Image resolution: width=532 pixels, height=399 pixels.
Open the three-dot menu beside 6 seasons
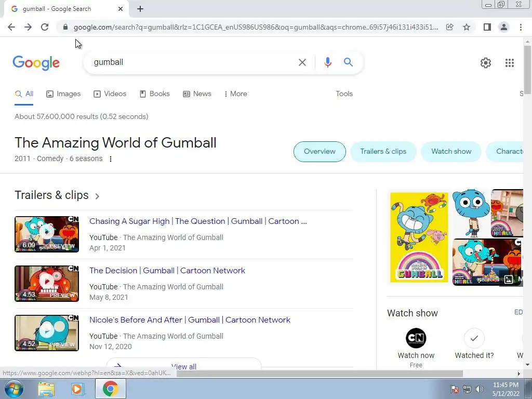tap(110, 159)
